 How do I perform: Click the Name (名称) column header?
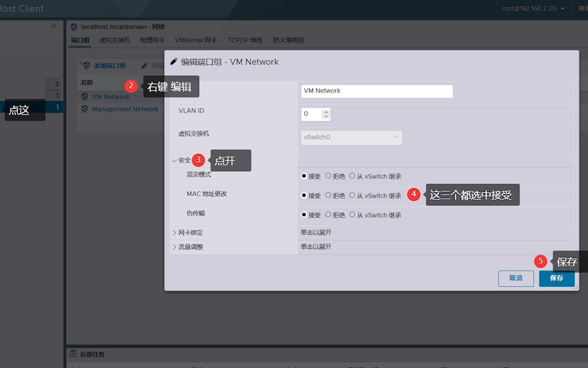(x=87, y=82)
